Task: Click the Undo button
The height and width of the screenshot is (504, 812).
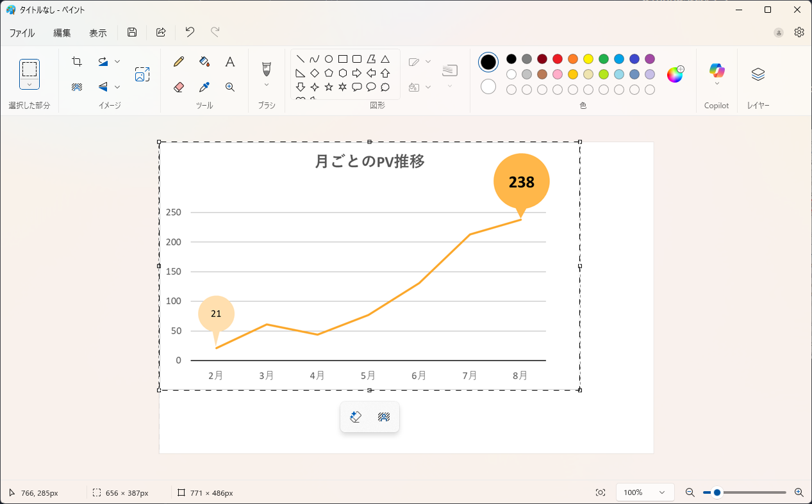Action: [x=190, y=32]
